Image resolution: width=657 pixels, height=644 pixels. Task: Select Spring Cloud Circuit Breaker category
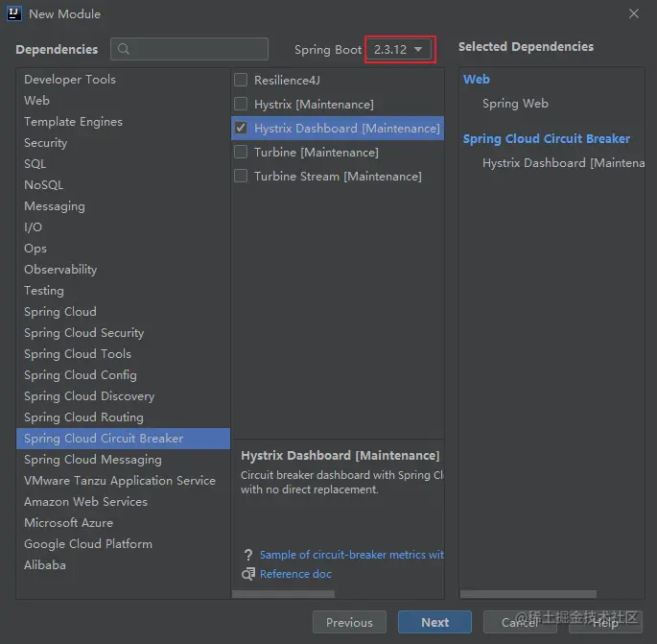(x=123, y=439)
